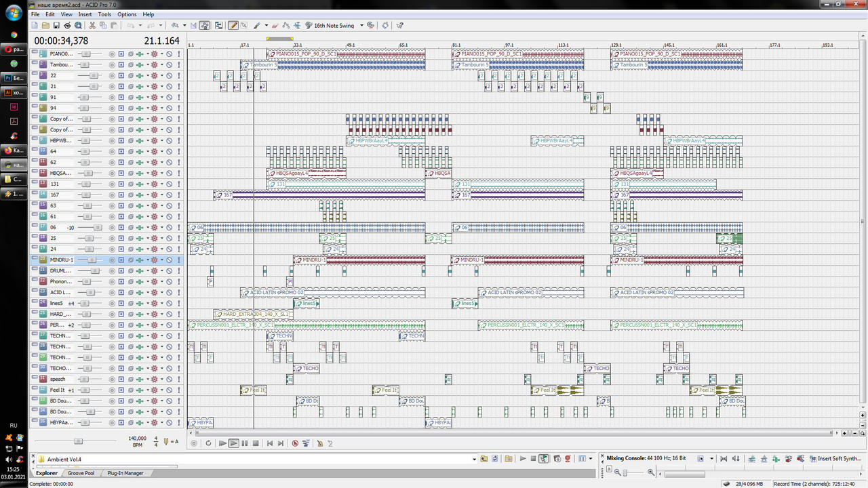This screenshot has width=868, height=488.
Task: Solo the Tambou track
Action: coord(179,64)
